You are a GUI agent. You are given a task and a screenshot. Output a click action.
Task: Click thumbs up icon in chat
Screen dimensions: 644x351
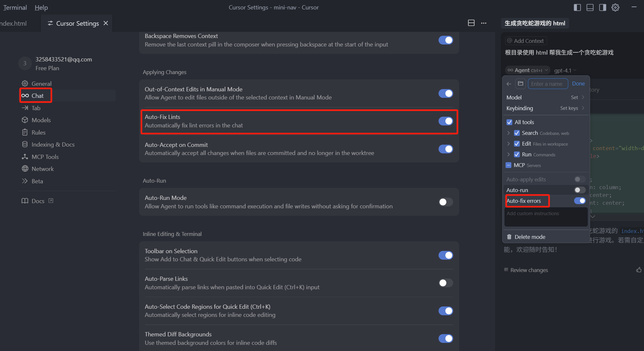tap(639, 270)
